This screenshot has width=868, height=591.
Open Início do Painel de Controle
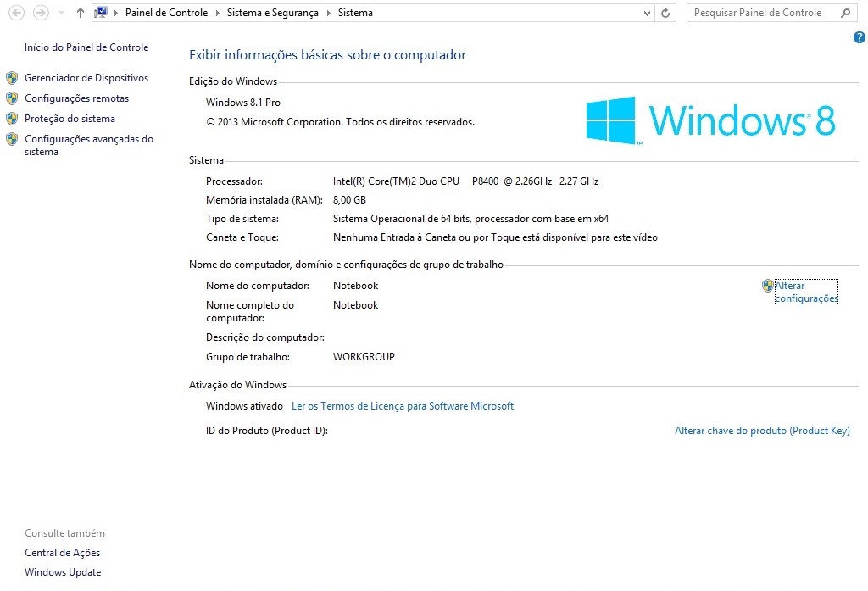pos(86,47)
